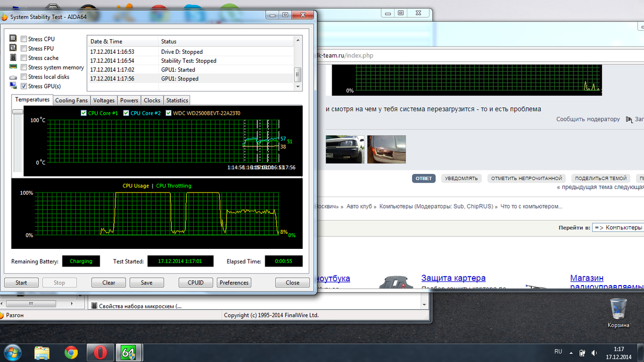Click the Clear button
Viewport: 644px width, 362px height.
[x=109, y=283]
